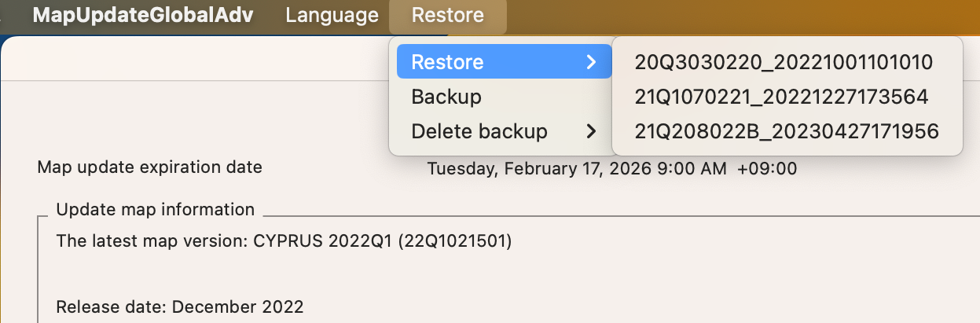The height and width of the screenshot is (323, 980).
Task: Select the highlighted Restore submenu item
Action: [x=448, y=62]
